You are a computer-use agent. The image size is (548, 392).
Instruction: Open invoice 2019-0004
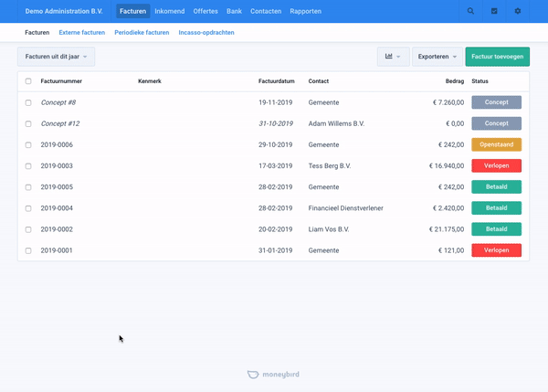[57, 208]
